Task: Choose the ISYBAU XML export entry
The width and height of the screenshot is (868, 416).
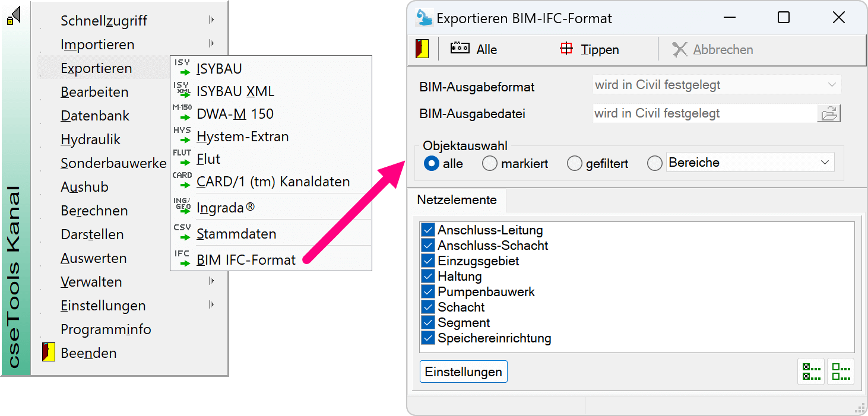Action: [235, 91]
